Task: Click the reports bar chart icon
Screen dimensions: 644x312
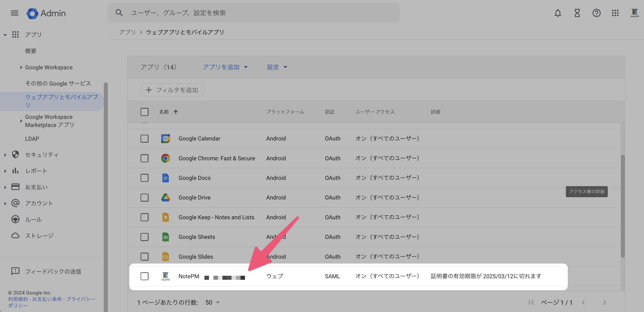Action: click(x=15, y=171)
